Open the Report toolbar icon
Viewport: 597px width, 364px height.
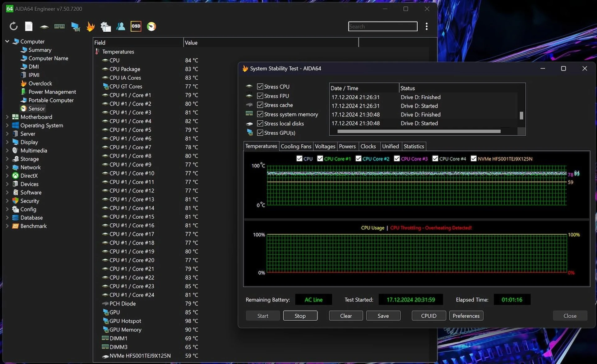29,26
